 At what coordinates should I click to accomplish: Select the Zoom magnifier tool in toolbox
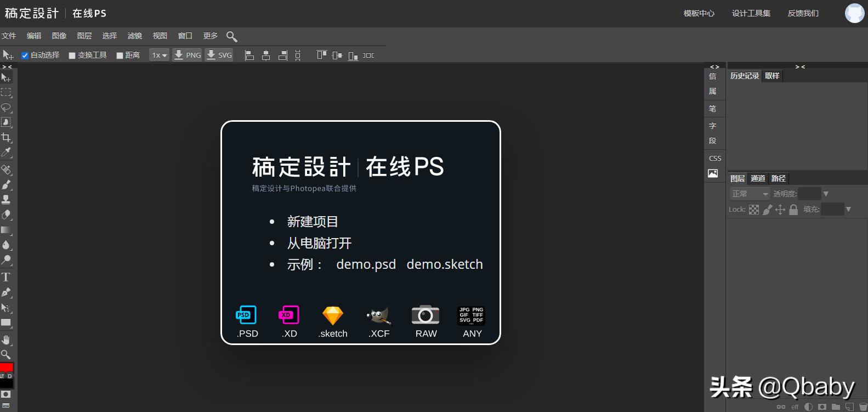click(x=6, y=354)
